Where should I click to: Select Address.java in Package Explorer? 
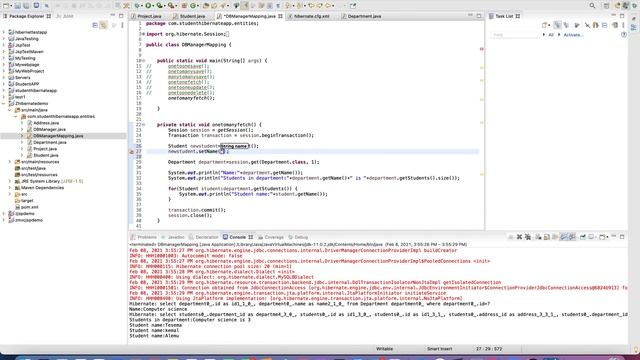tap(46, 123)
